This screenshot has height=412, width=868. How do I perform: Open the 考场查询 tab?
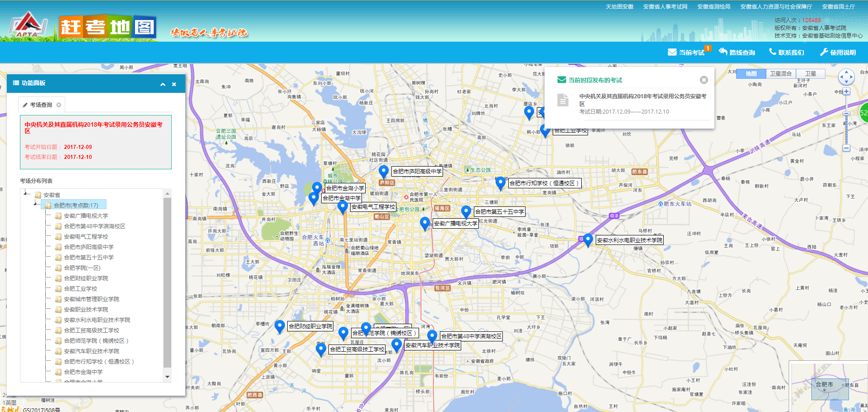(x=41, y=105)
